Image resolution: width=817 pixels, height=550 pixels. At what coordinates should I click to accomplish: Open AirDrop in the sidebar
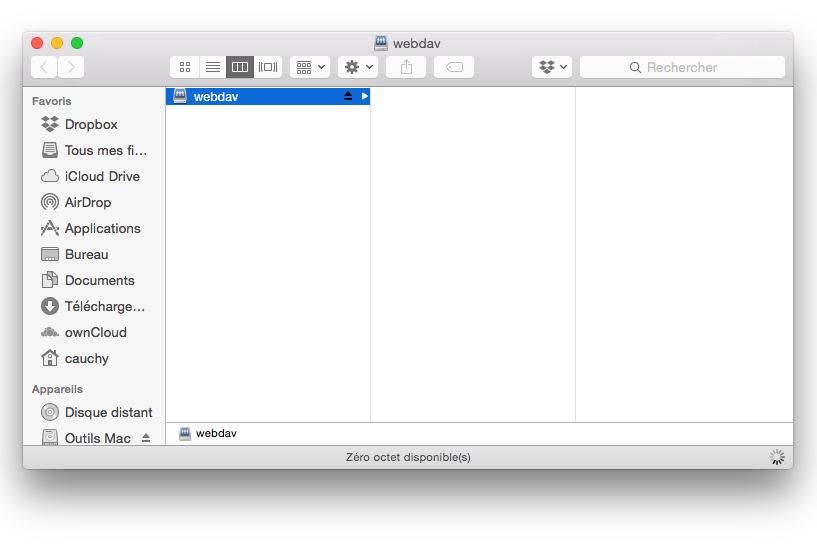pyautogui.click(x=94, y=203)
